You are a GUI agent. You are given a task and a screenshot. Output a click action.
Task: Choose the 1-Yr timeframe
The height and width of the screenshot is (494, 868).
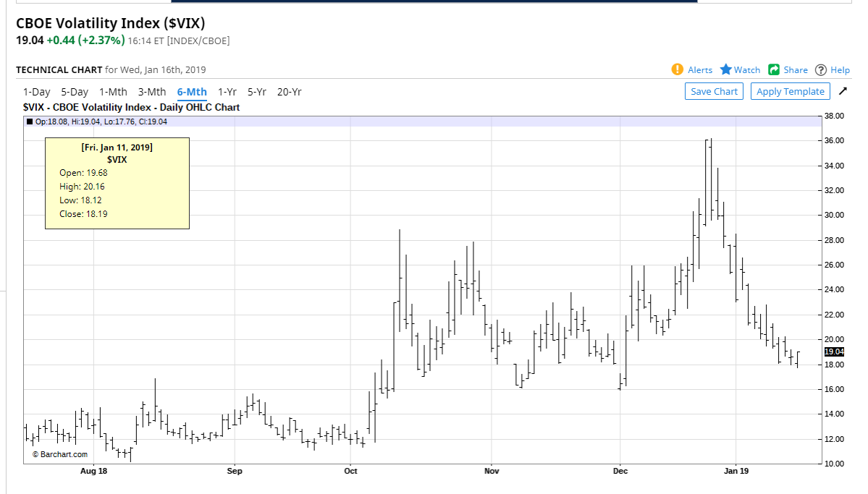point(227,92)
